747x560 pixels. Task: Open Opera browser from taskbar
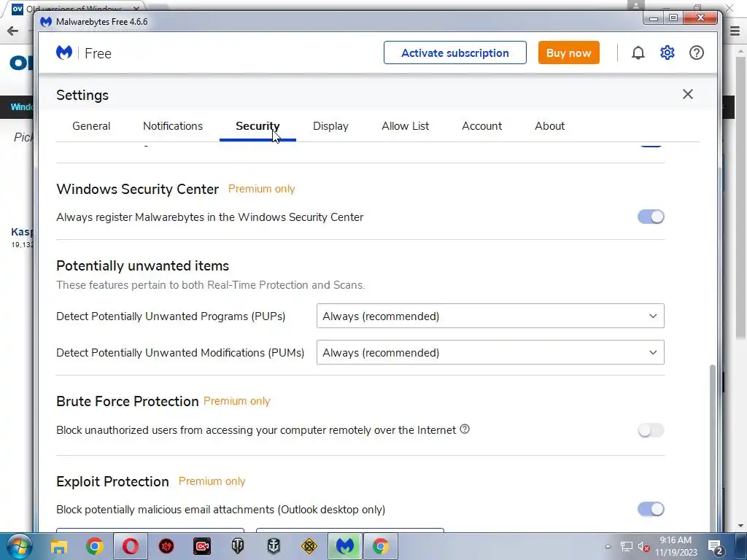tap(130, 546)
